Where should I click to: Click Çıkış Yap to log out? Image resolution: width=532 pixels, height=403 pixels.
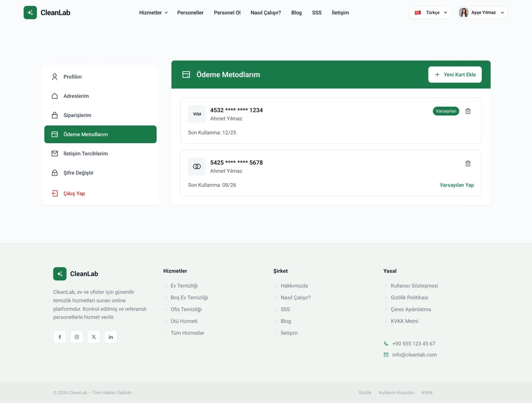tap(100, 193)
